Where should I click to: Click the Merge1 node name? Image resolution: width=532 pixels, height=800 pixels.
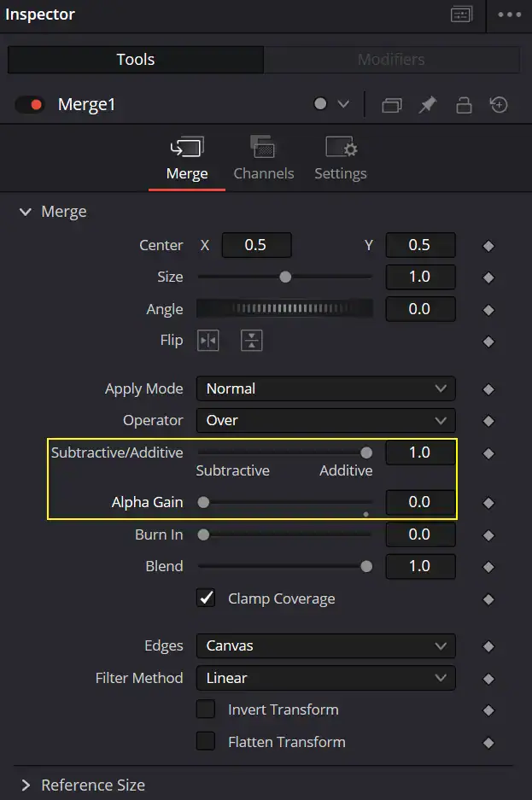[x=86, y=105]
